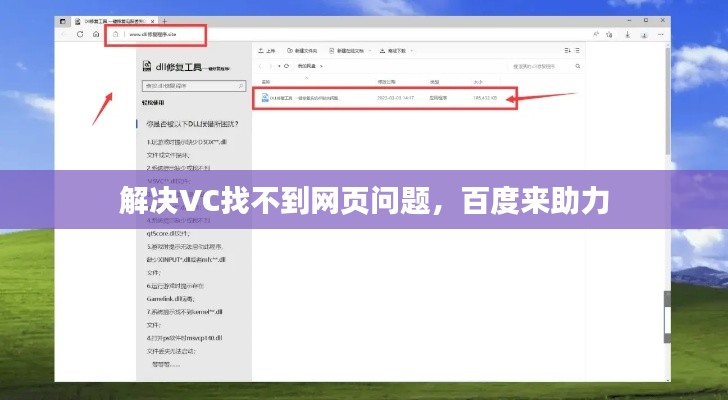Toggle read aloud icon in browser toolbar
Screen dimensions: 728x400
pyautogui.click(x=596, y=34)
